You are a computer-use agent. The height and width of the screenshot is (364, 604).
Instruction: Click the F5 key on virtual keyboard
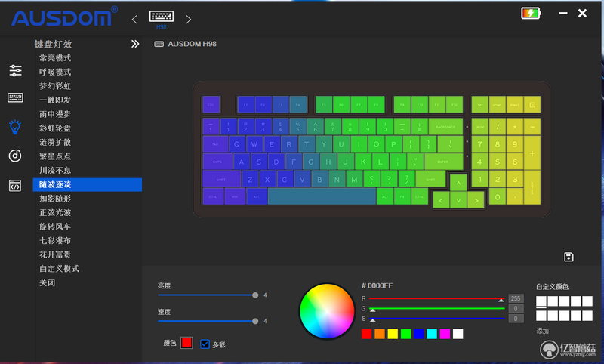click(x=324, y=104)
